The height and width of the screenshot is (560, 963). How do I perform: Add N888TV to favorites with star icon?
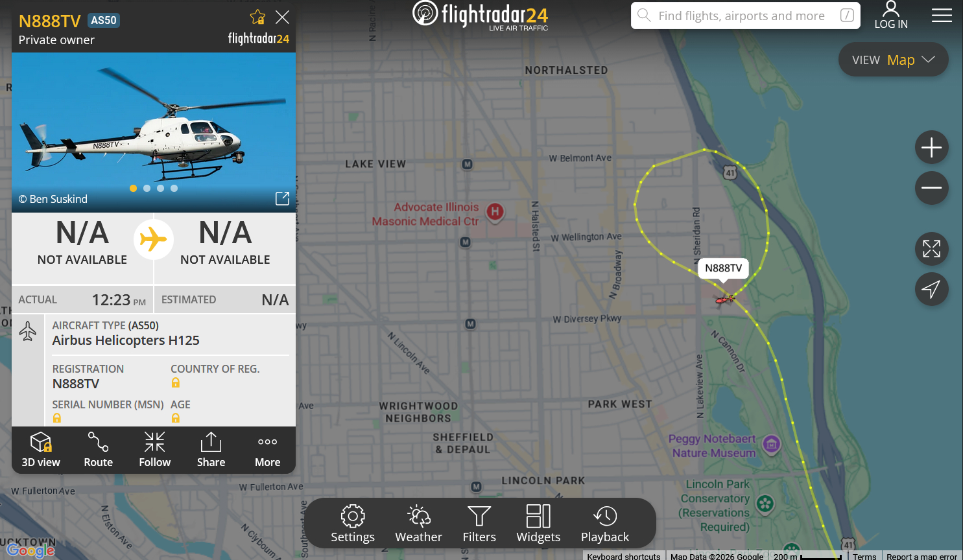(x=257, y=17)
